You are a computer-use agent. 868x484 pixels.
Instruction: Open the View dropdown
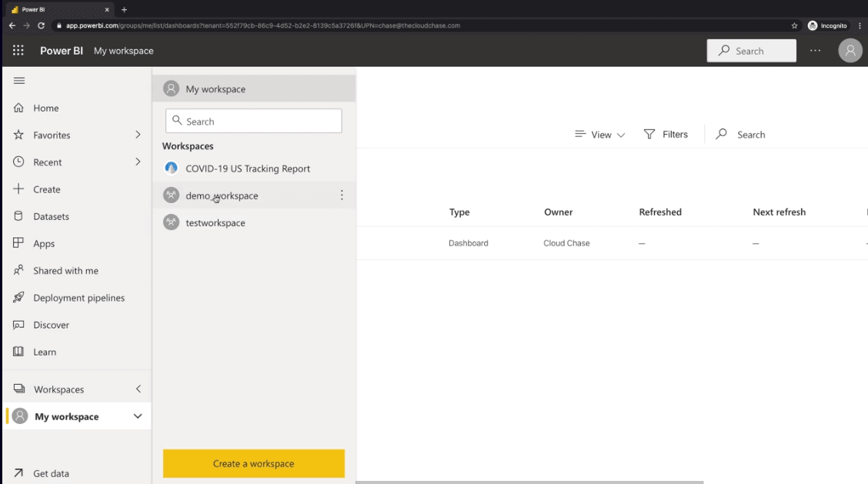(599, 135)
